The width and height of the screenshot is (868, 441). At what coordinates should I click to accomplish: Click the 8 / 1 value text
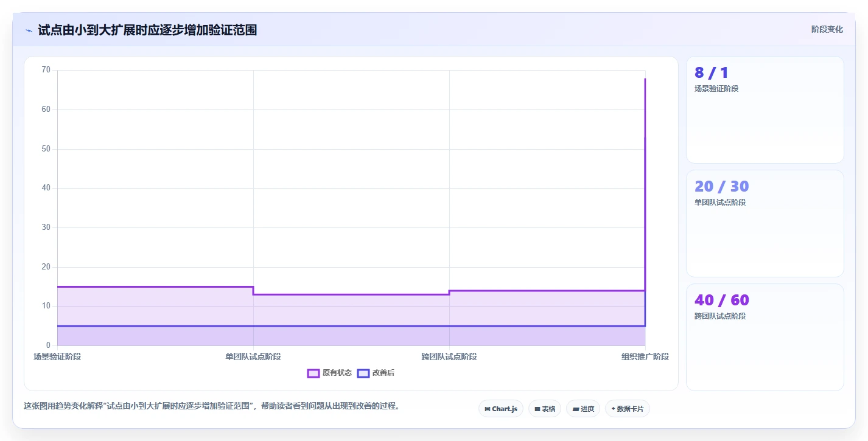point(711,73)
